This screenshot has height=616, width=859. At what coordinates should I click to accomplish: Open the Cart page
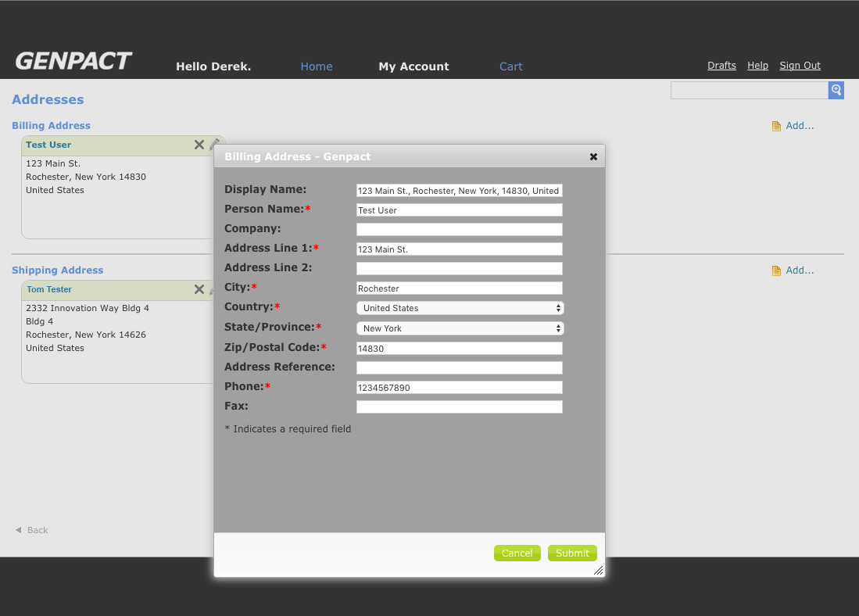coord(510,66)
